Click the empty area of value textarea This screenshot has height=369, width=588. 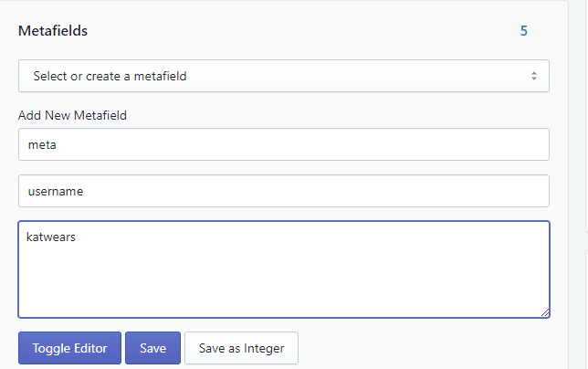[284, 281]
